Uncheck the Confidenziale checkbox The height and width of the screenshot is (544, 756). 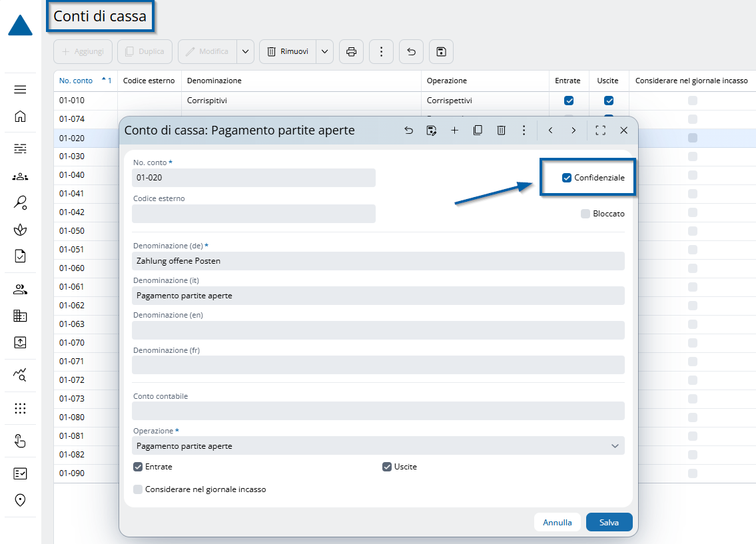pos(567,178)
